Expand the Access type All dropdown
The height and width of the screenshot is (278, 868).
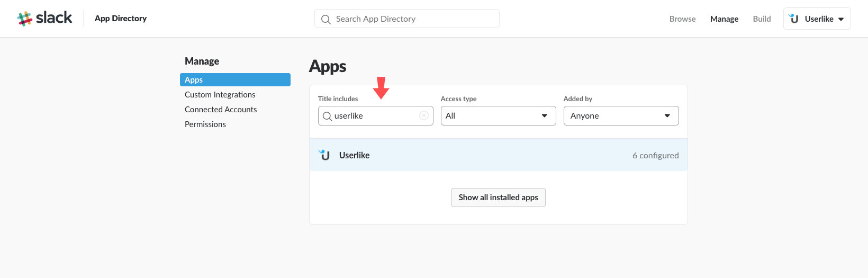(498, 115)
